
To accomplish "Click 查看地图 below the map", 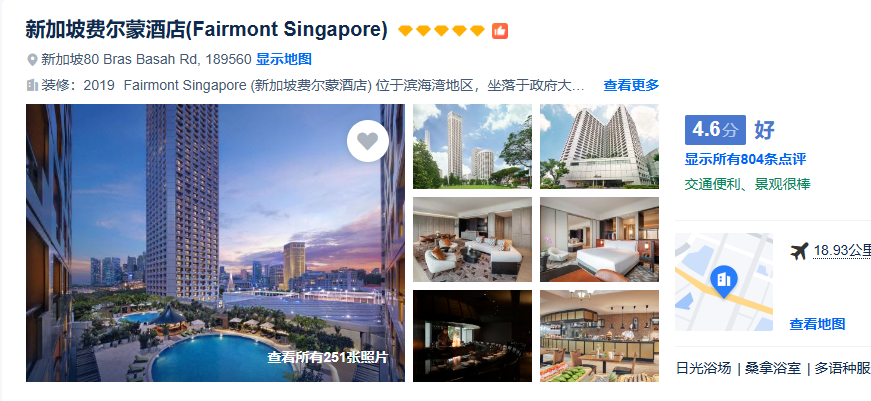I will pos(817,324).
